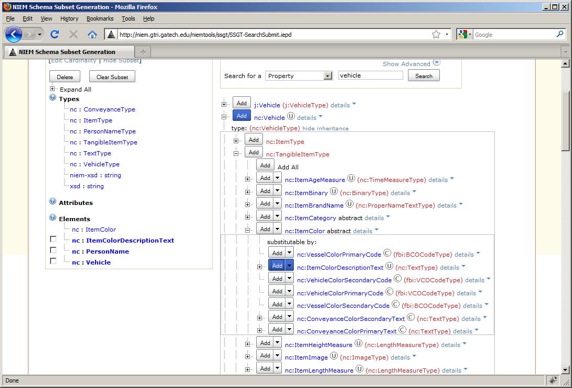
Task: Click Add button for nc:ItemLengthMeasure
Action: tap(265, 369)
